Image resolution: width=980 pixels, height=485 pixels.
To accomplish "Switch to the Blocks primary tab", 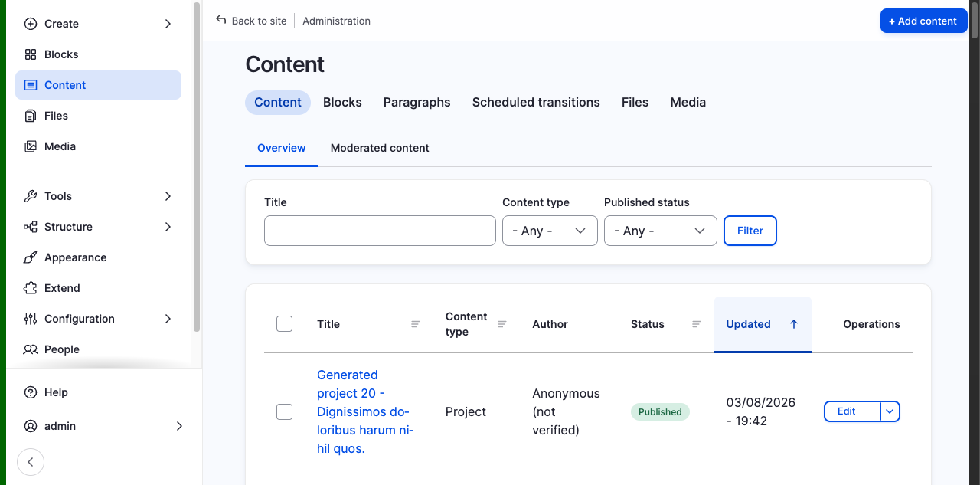I will [x=342, y=103].
